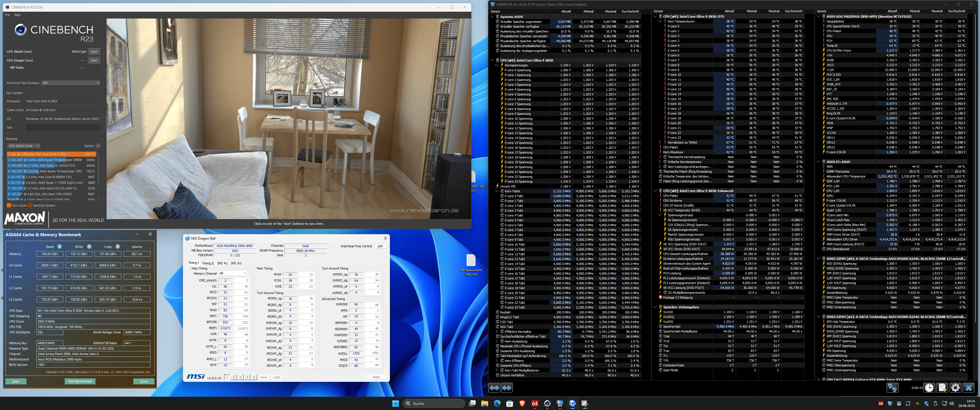Click Windows Security shield tray icon
The width and height of the screenshot is (980, 410).
926,403
